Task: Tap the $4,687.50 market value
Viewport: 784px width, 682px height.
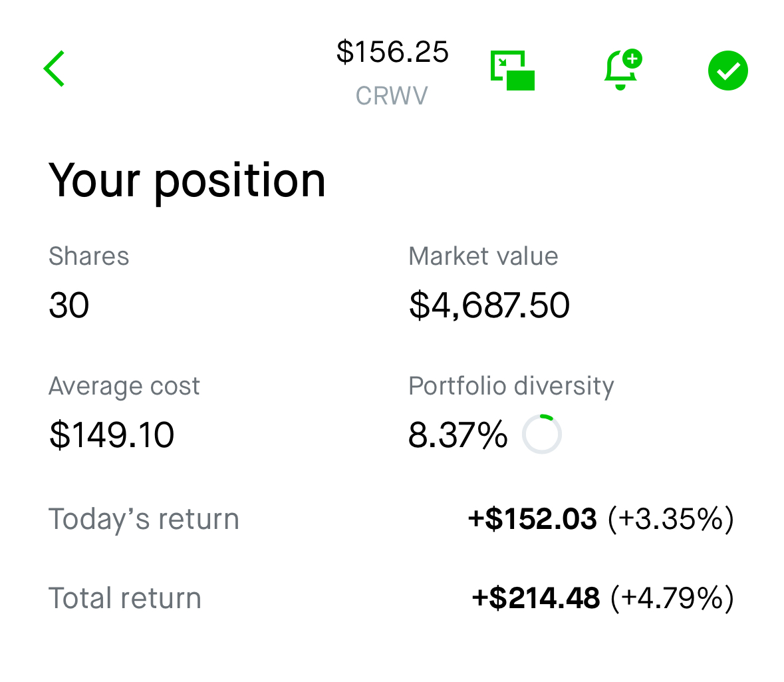Action: [489, 305]
